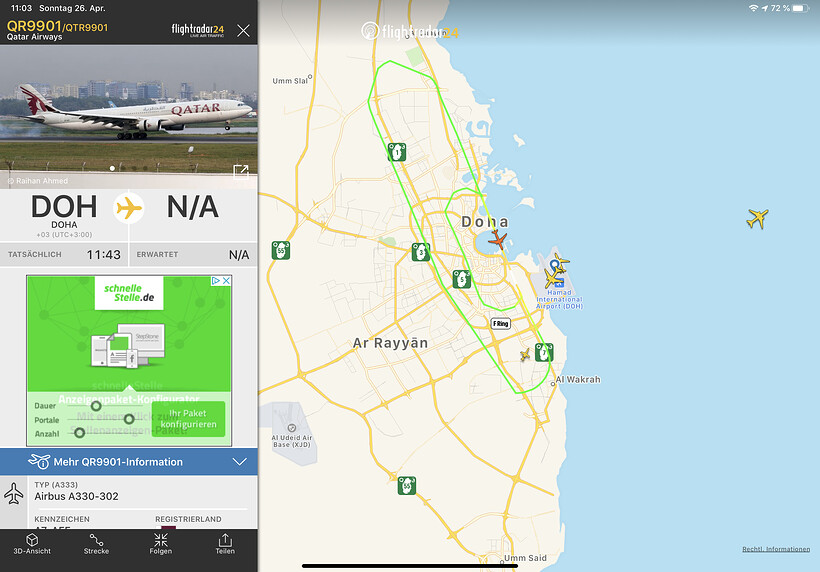Tap the ERWARTET N/A arrival field
This screenshot has width=820, height=572.
pyautogui.click(x=193, y=255)
